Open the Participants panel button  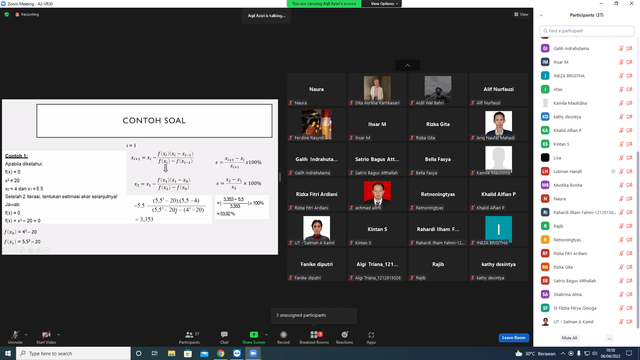click(189, 337)
